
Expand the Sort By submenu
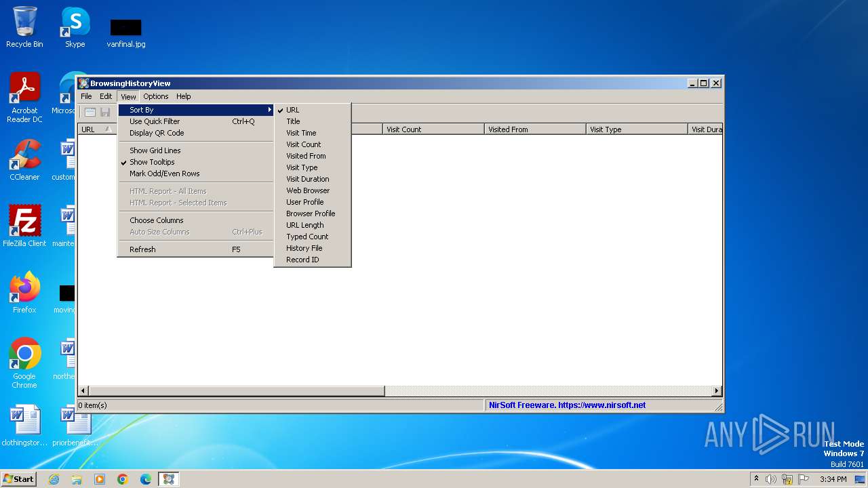[196, 110]
